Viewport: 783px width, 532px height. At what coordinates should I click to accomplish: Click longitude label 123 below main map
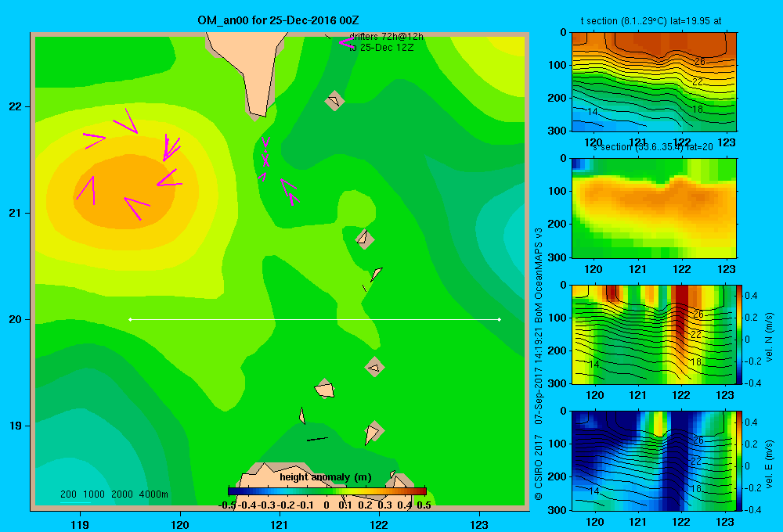479,524
